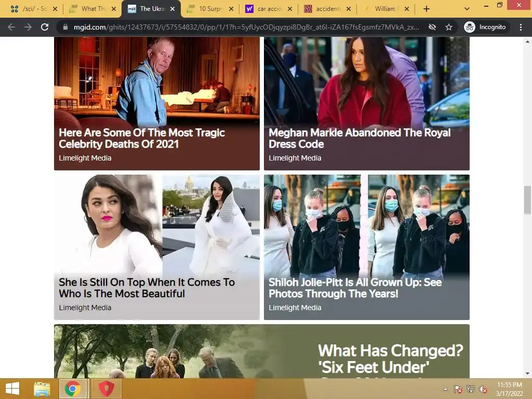The width and height of the screenshot is (532, 399).
Task: Close the active 'The Ukra' tab
Action: [x=172, y=9]
